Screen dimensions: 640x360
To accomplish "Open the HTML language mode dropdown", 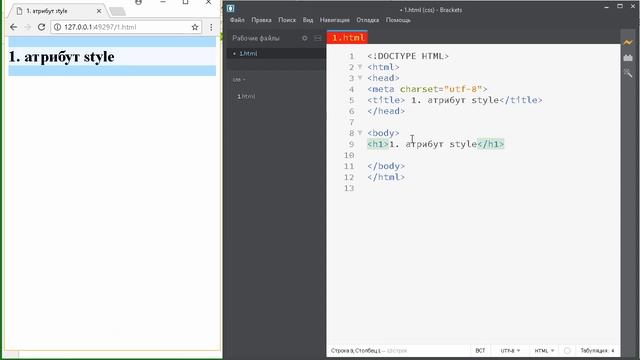I will (544, 351).
